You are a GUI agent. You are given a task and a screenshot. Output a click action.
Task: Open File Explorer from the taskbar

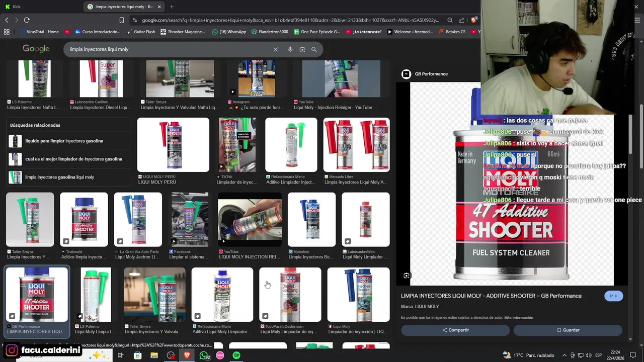154,355
